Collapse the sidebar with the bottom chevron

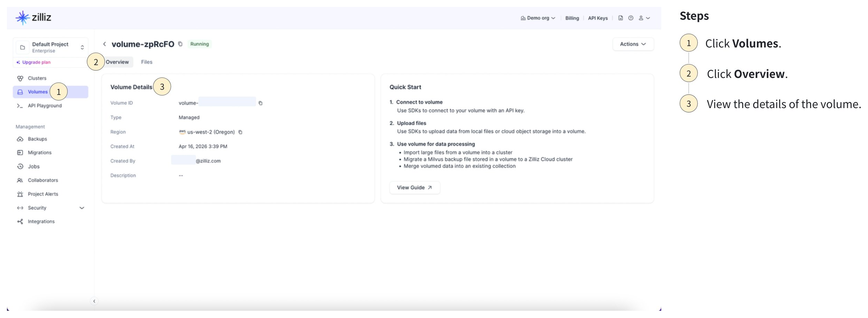(x=94, y=301)
